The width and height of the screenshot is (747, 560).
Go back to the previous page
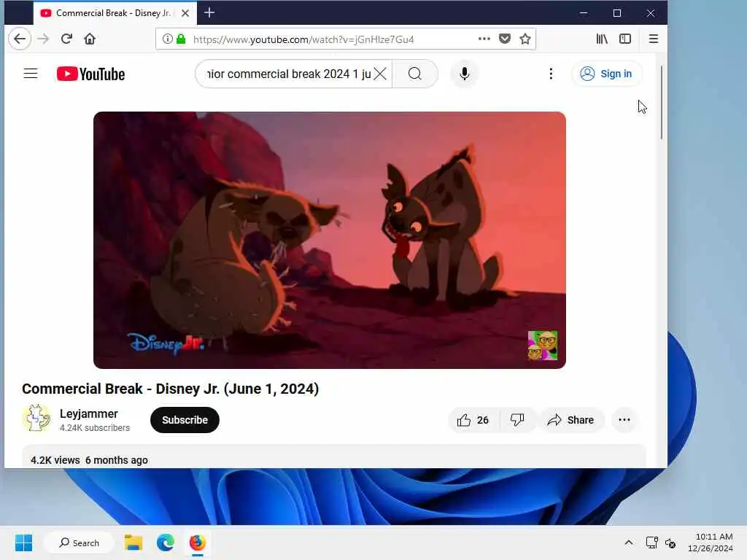(x=20, y=39)
